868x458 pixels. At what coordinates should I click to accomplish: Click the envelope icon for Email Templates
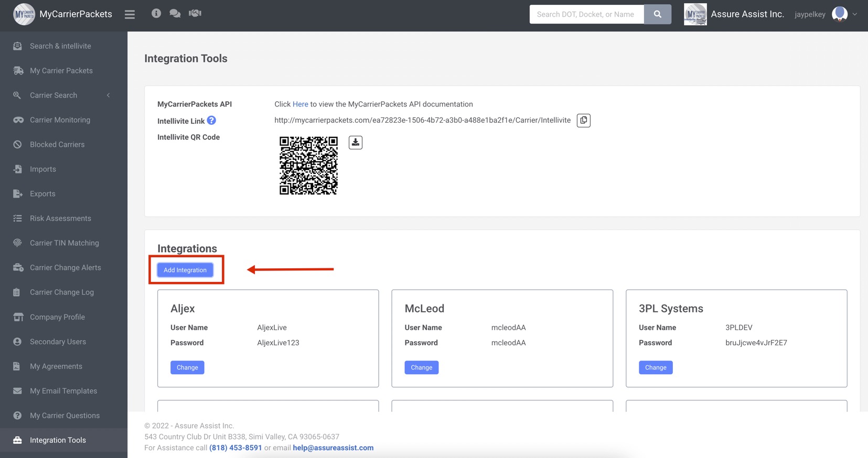pyautogui.click(x=17, y=391)
